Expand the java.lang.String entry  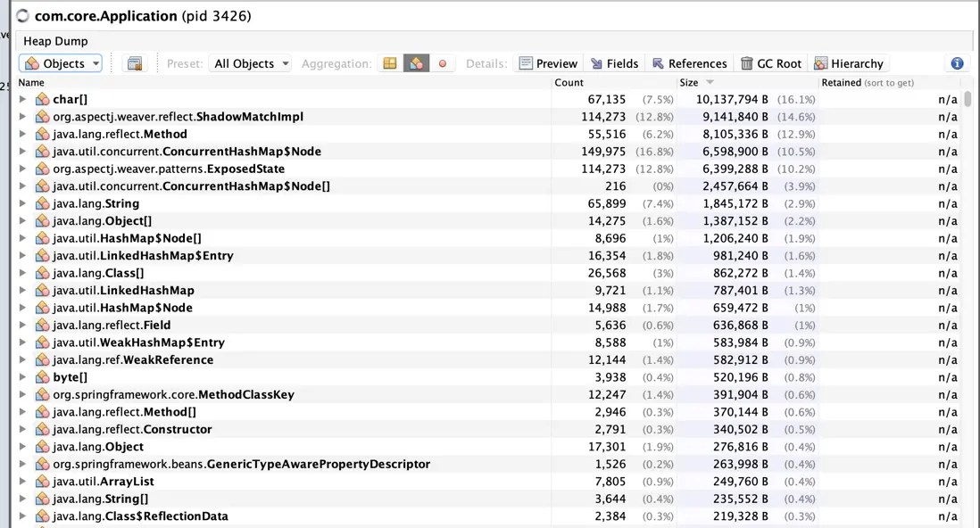21,203
